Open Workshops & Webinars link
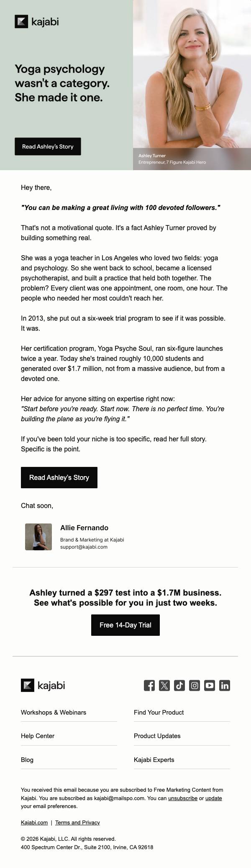The width and height of the screenshot is (251, 868). click(54, 712)
